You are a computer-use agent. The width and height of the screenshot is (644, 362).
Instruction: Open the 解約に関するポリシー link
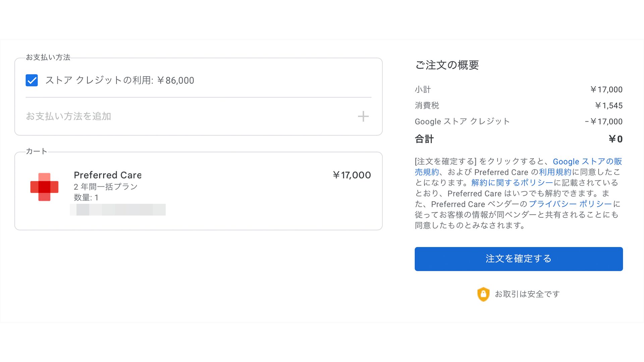point(512,183)
